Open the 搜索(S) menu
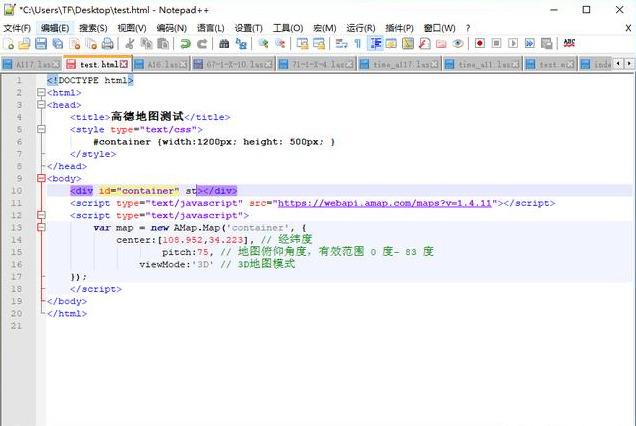This screenshot has height=426, width=636. [x=93, y=28]
